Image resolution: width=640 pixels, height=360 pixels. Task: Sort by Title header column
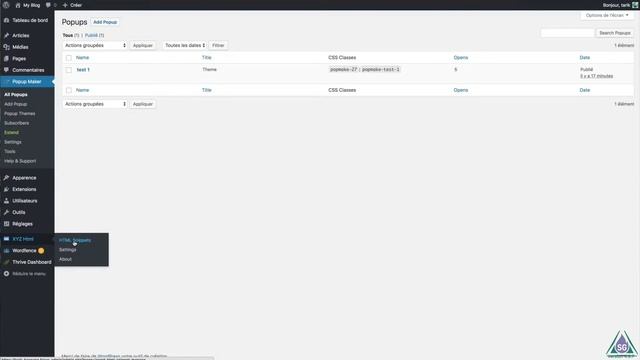pos(207,58)
